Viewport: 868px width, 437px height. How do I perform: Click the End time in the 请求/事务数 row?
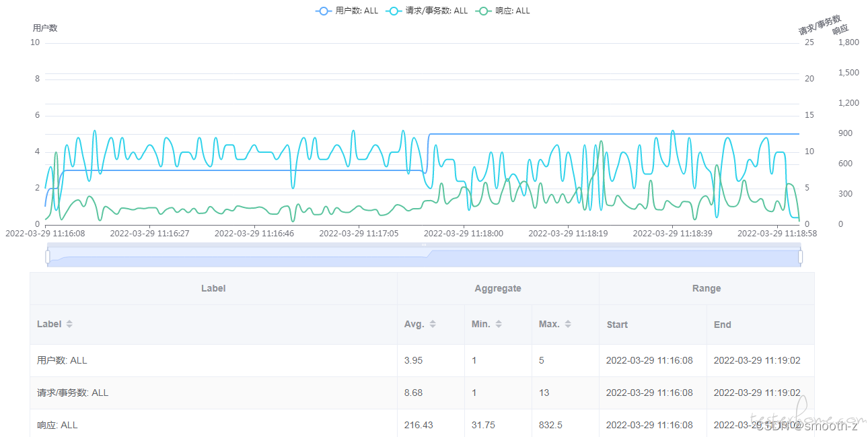point(757,393)
